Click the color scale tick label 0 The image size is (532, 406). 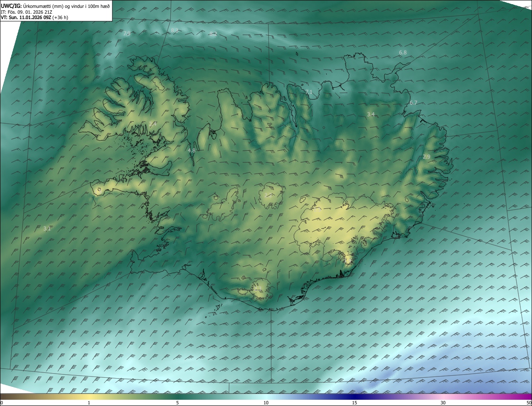[x=1, y=403]
